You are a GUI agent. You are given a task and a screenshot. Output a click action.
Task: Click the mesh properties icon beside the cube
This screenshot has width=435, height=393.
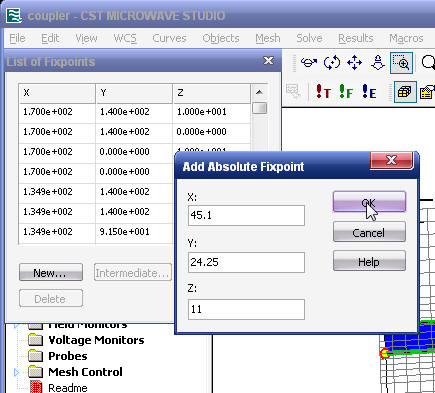[x=427, y=92]
